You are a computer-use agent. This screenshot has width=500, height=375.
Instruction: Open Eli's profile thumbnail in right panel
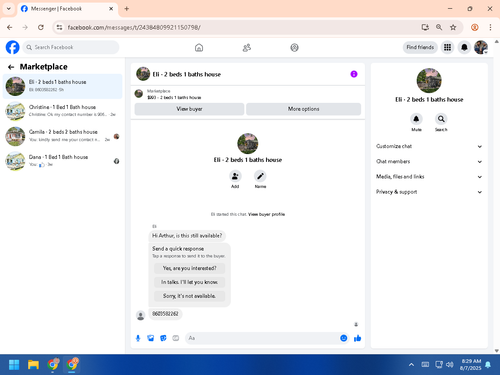429,80
